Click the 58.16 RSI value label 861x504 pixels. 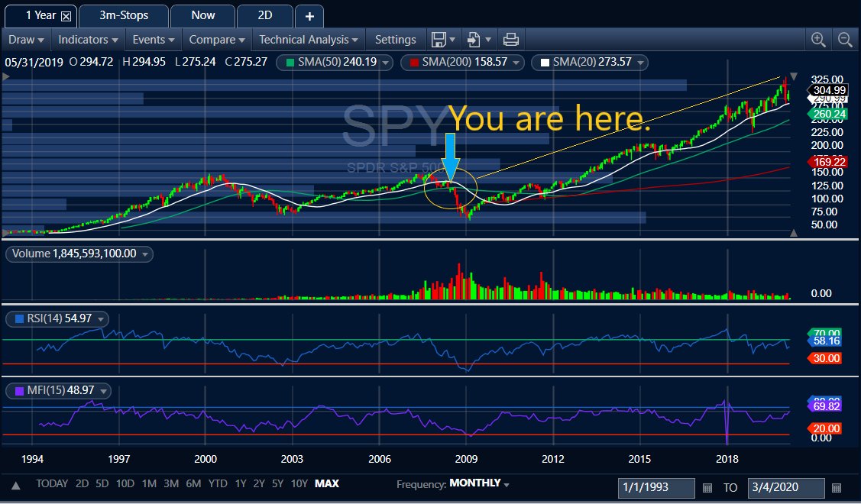pyautogui.click(x=825, y=341)
